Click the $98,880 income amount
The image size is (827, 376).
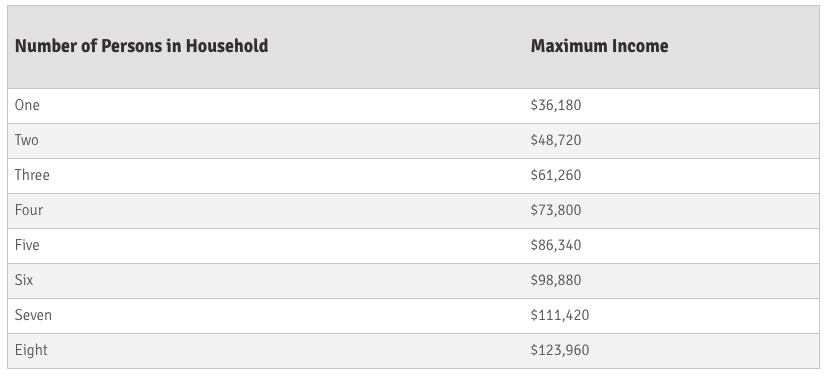(556, 280)
